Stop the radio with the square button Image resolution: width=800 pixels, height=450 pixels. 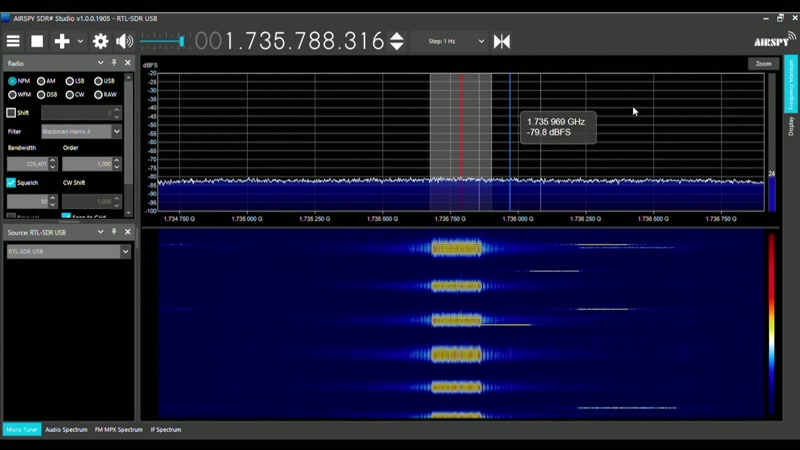tap(37, 41)
